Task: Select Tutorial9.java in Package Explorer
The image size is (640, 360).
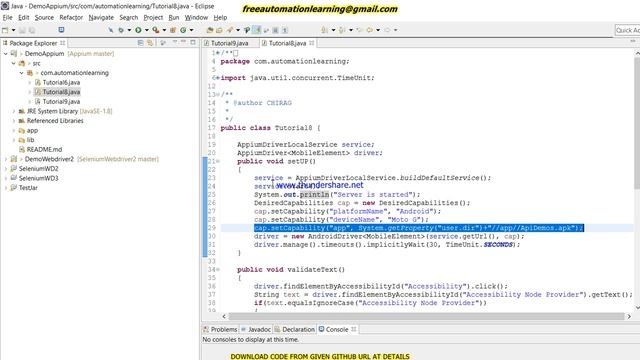Action: [x=61, y=102]
